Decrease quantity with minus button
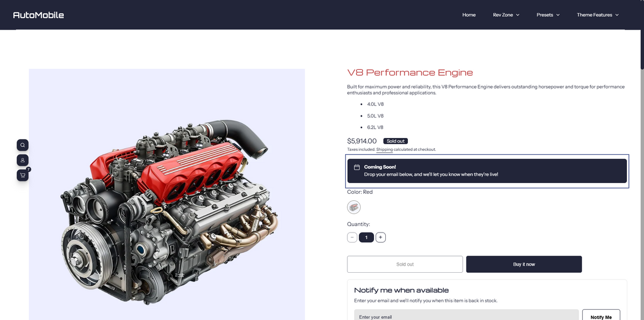Viewport: 644px width, 320px height. coord(352,237)
